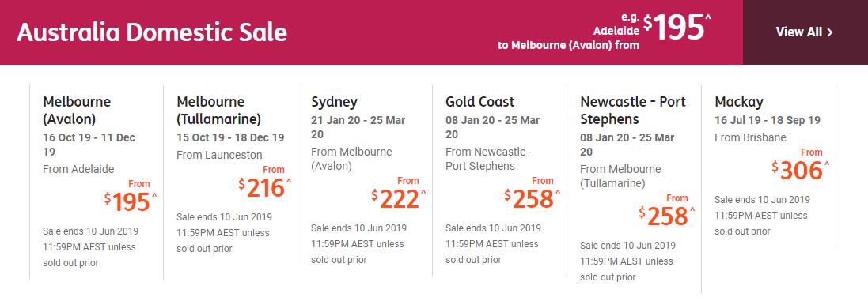This screenshot has height=301, width=868.
Task: Open the Melbourne (Avalon) fare card title
Action: pos(77,111)
